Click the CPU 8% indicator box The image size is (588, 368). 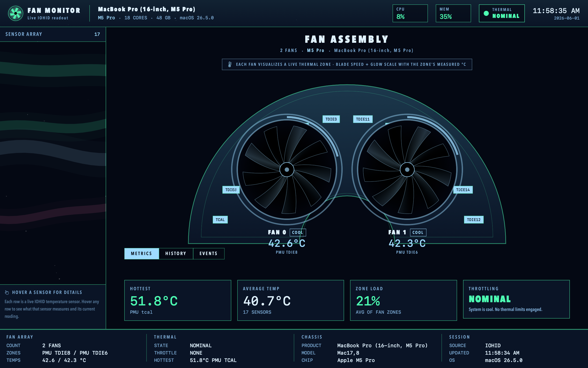[x=410, y=13]
